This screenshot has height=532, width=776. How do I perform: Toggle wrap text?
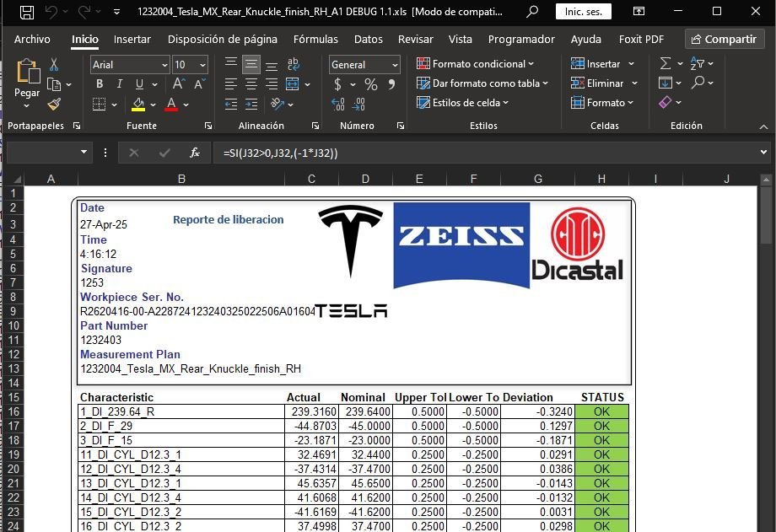pyautogui.click(x=293, y=64)
